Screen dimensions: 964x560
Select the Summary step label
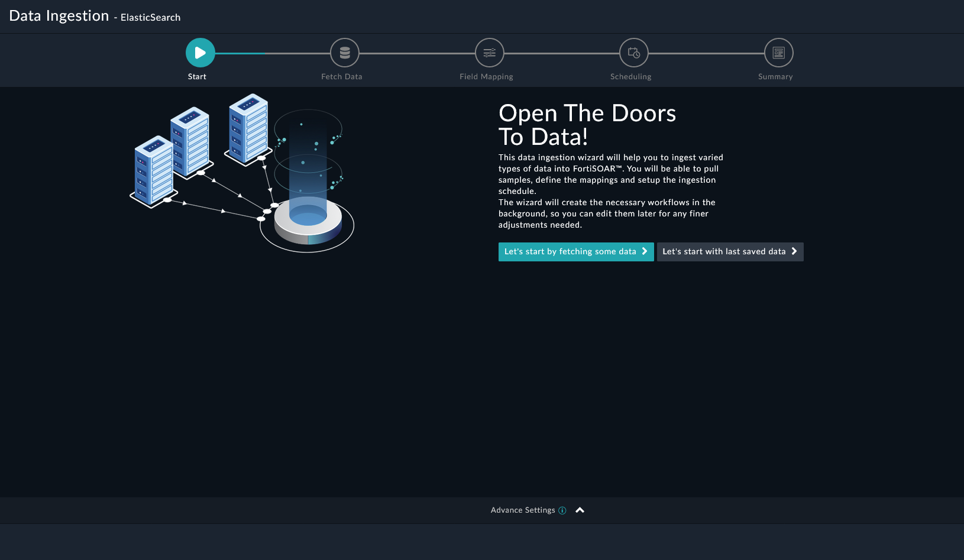click(x=775, y=77)
